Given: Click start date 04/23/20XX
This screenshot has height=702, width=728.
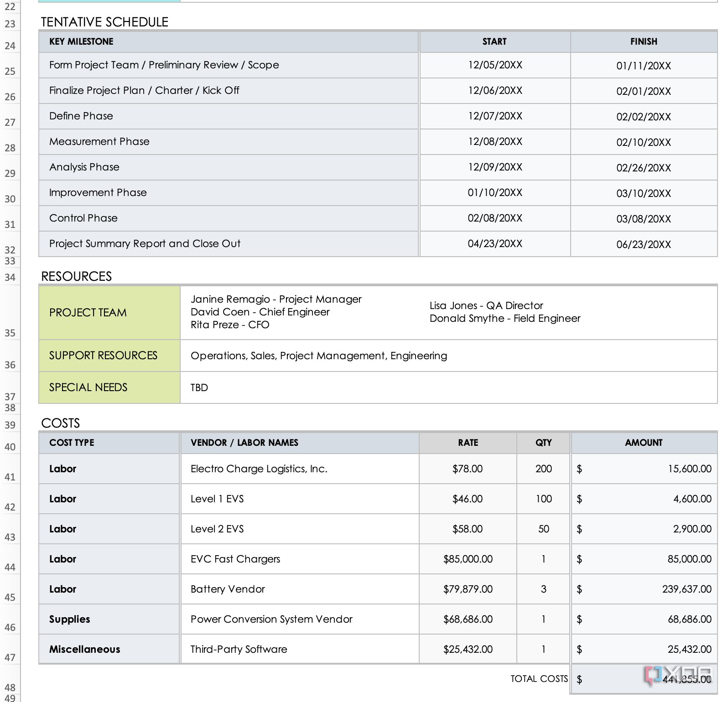Looking at the screenshot, I should (x=495, y=244).
